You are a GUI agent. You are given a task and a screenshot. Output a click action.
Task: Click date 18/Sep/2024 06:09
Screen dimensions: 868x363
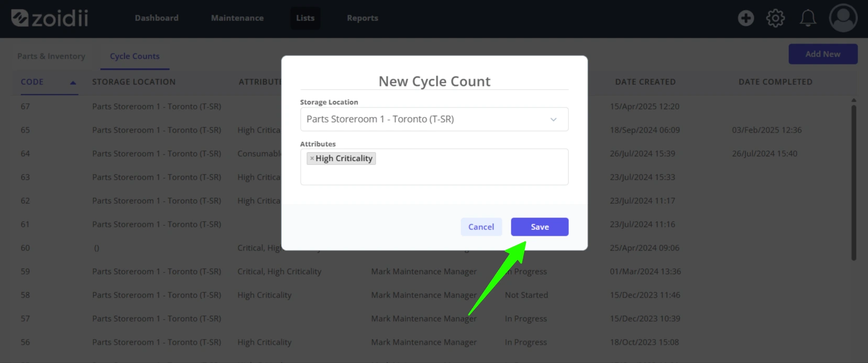click(645, 130)
